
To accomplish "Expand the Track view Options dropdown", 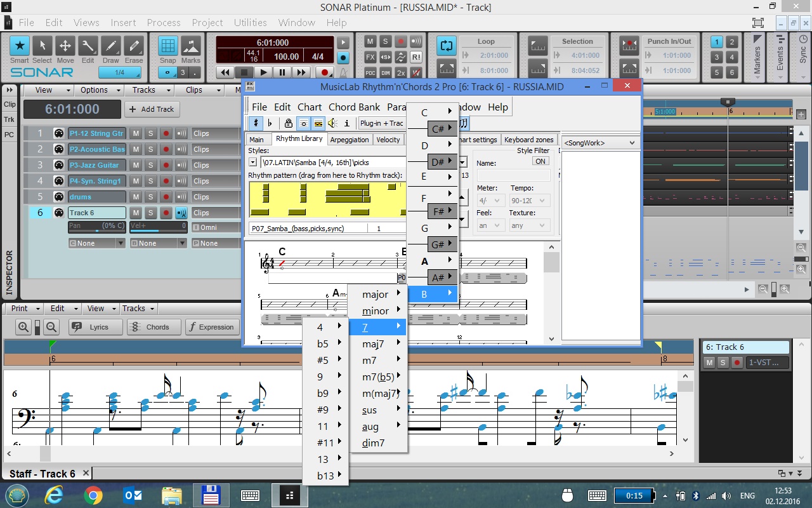I will (x=98, y=90).
